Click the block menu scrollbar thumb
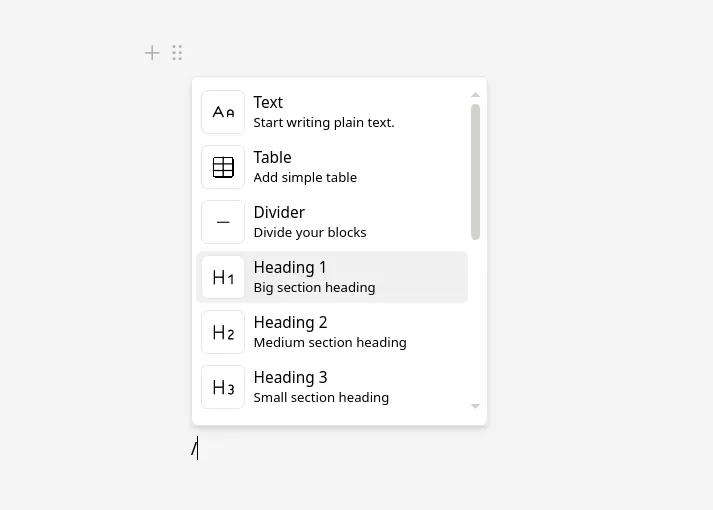713x510 pixels. (475, 172)
